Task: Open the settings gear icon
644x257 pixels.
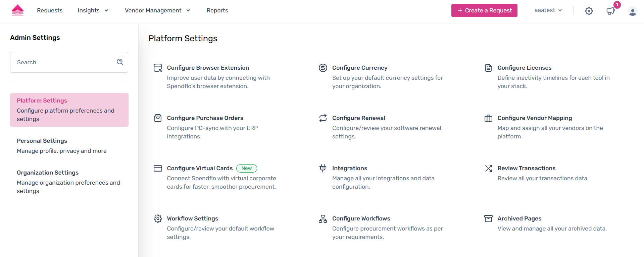Action: click(x=589, y=11)
